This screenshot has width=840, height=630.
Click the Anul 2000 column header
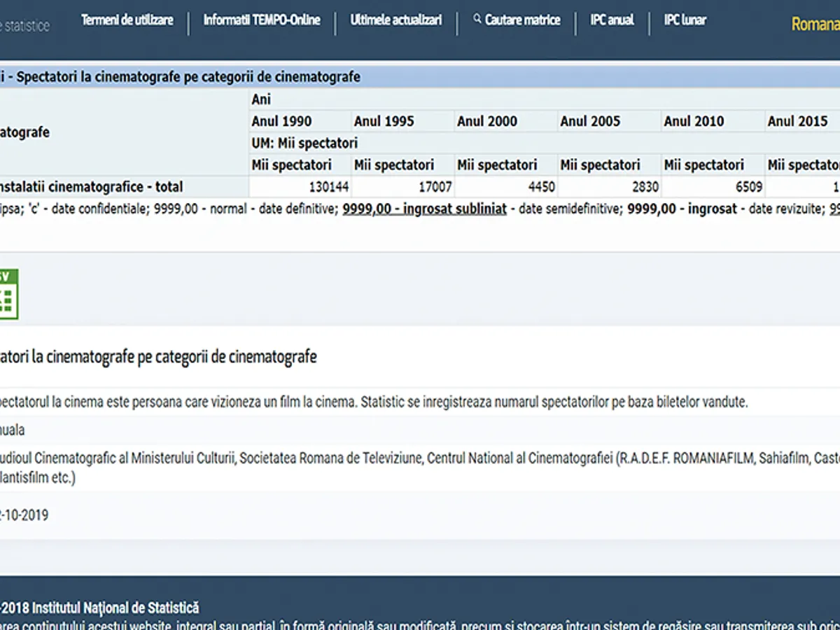point(487,121)
